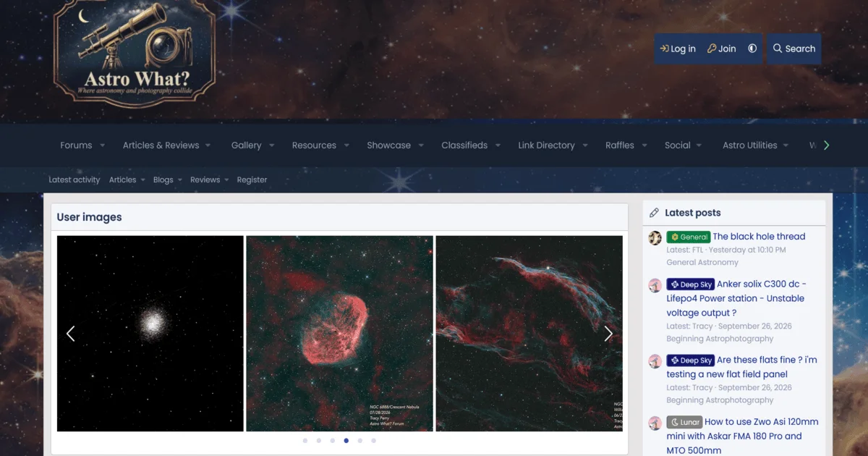The width and height of the screenshot is (868, 456).
Task: Toggle the light/dark style variation
Action: click(752, 48)
